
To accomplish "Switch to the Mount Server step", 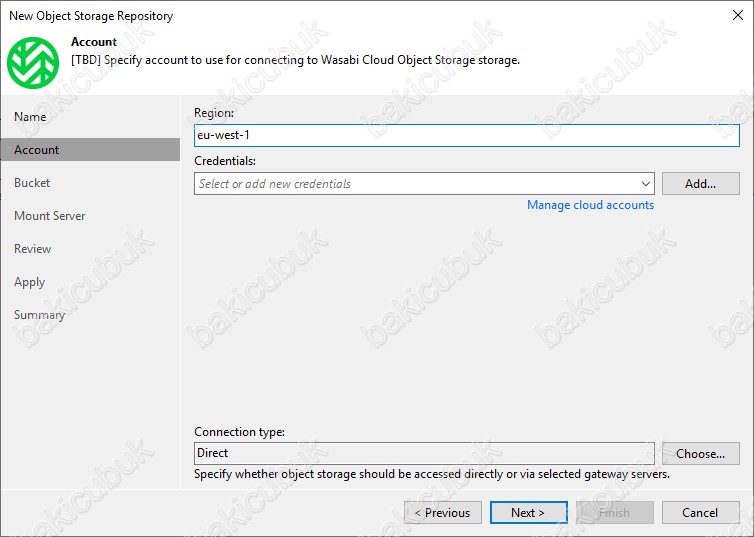I will (x=50, y=216).
